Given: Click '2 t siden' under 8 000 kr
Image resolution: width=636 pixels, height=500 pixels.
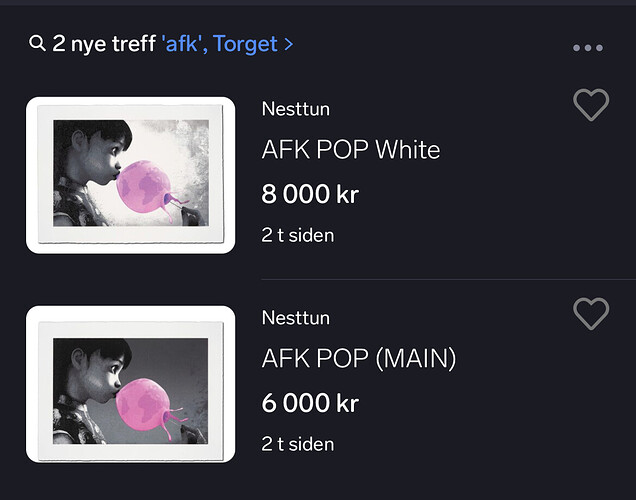Looking at the screenshot, I should (x=298, y=235).
